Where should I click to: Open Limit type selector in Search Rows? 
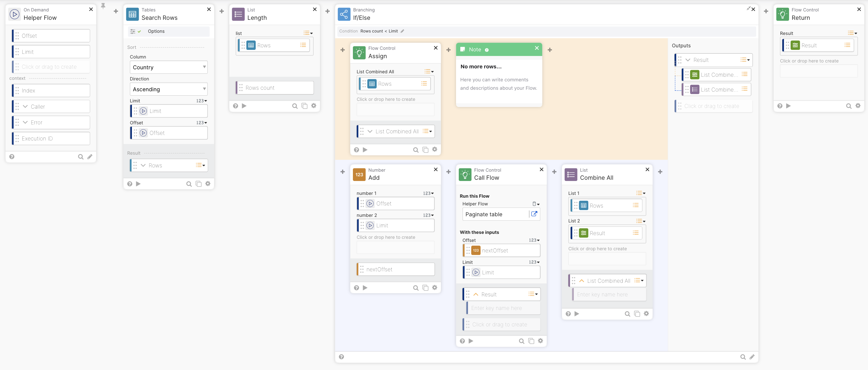[x=202, y=101]
